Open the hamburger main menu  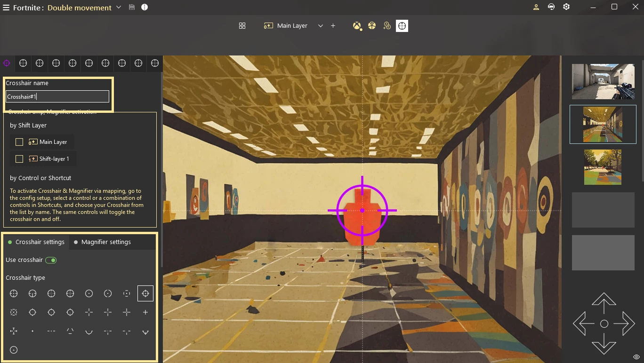click(x=6, y=8)
